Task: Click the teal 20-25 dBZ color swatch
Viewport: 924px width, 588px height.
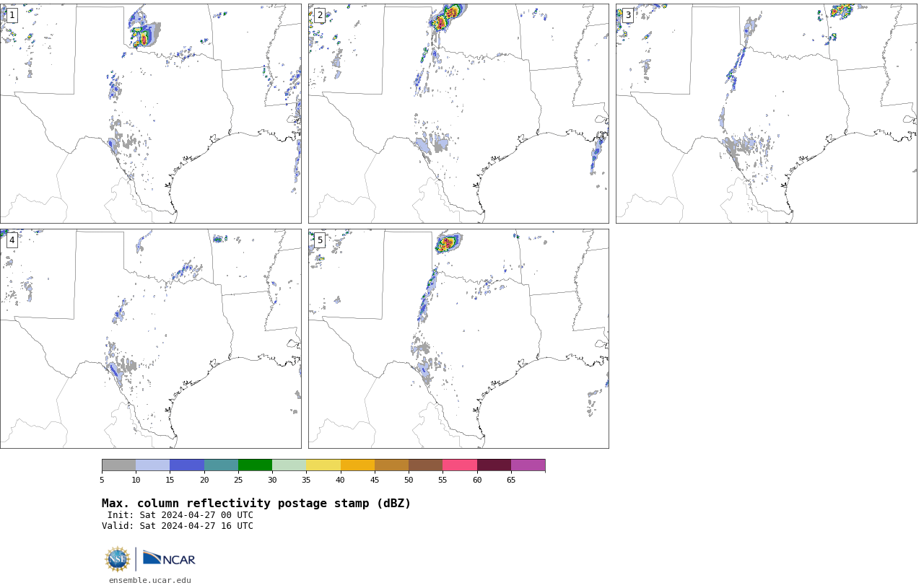Action: pos(221,465)
